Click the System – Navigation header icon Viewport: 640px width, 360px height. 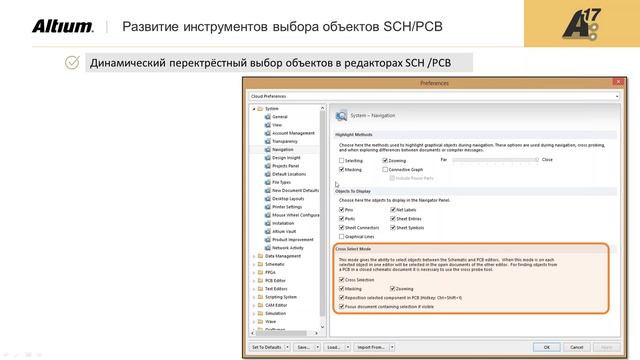point(341,116)
